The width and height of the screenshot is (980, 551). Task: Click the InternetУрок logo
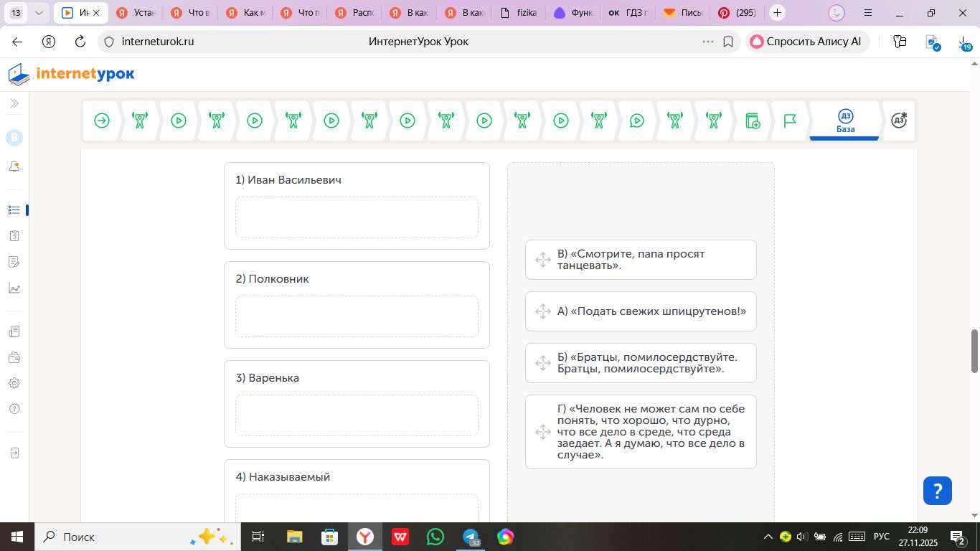[71, 74]
